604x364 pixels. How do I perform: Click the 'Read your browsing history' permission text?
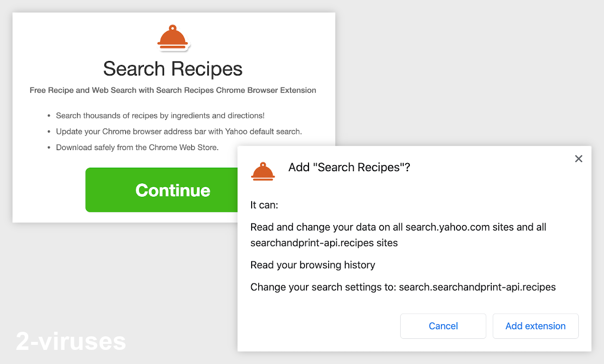tap(313, 265)
